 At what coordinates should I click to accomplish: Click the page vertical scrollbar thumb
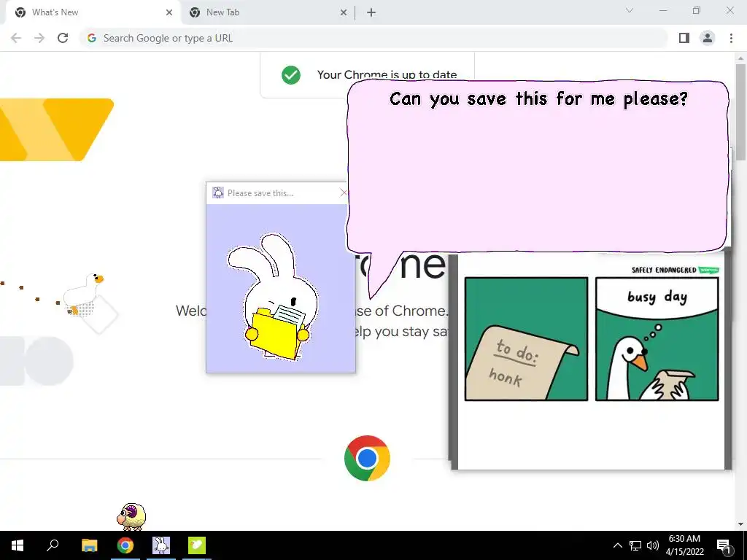coord(740,112)
